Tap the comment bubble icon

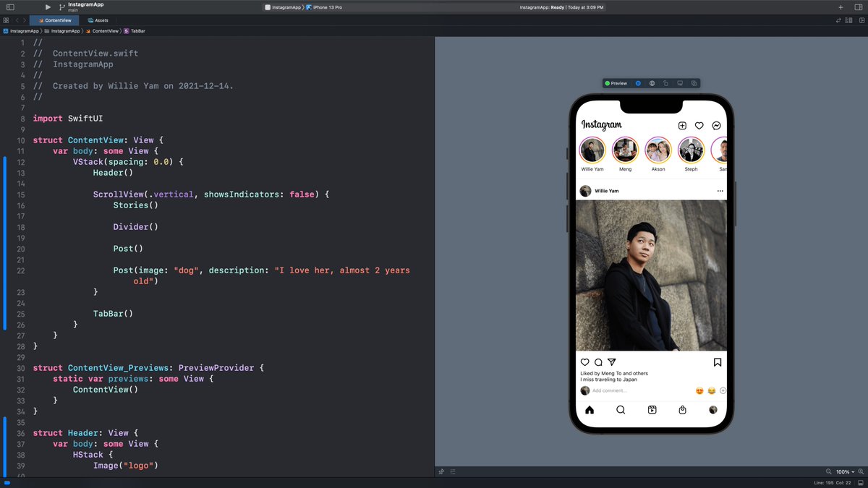(598, 362)
